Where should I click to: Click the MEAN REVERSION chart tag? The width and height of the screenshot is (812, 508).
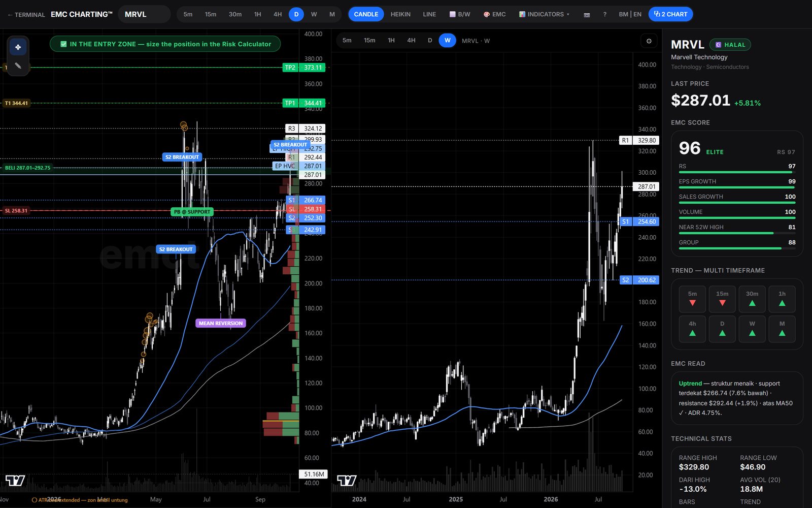coord(221,323)
